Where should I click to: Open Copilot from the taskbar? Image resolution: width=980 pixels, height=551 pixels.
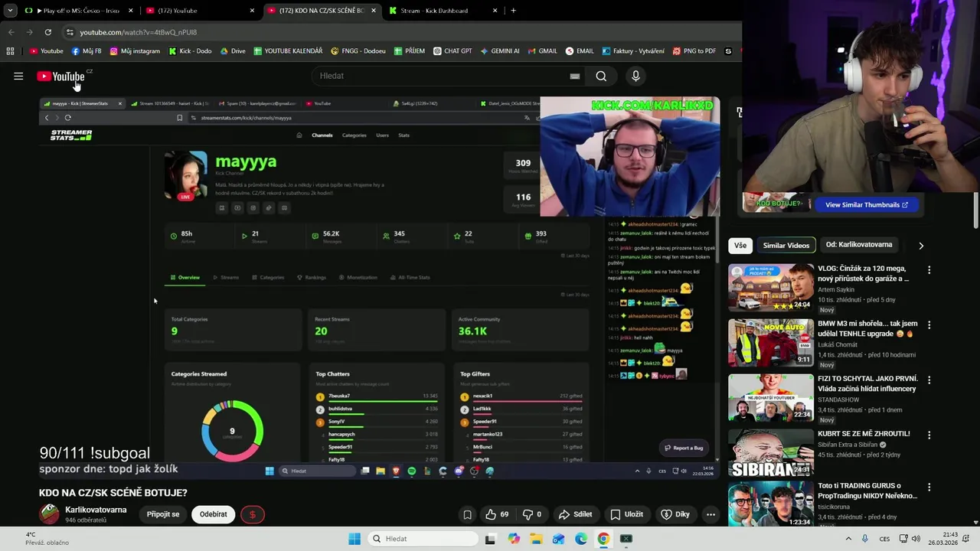(x=514, y=539)
